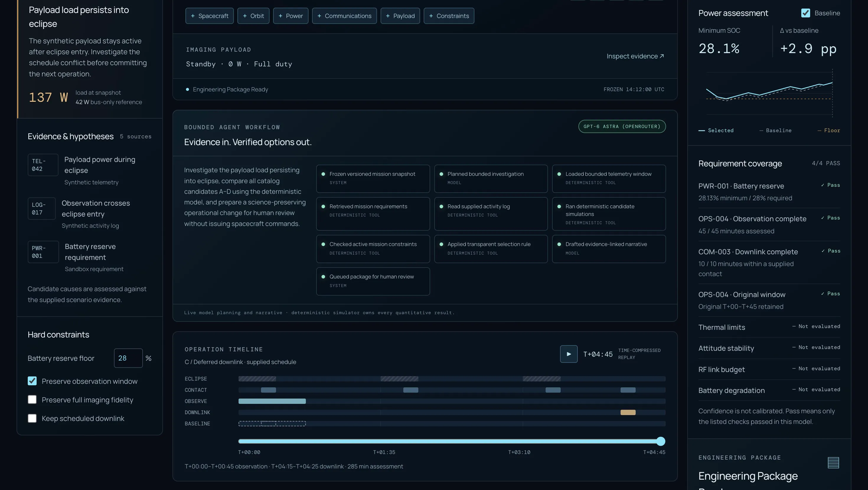The width and height of the screenshot is (868, 490).
Task: Select the GPT-6 ASTRA (OPENROUTER) model badge
Action: [622, 127]
